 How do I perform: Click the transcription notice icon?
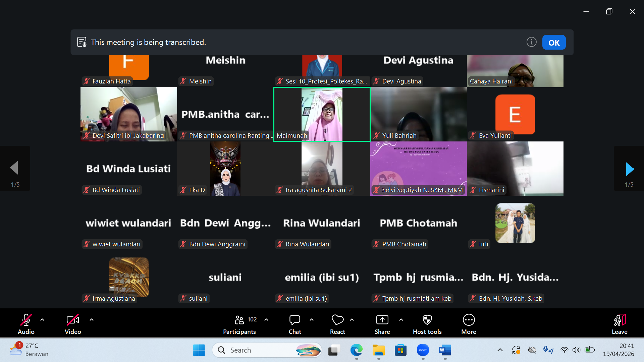coord(82,42)
